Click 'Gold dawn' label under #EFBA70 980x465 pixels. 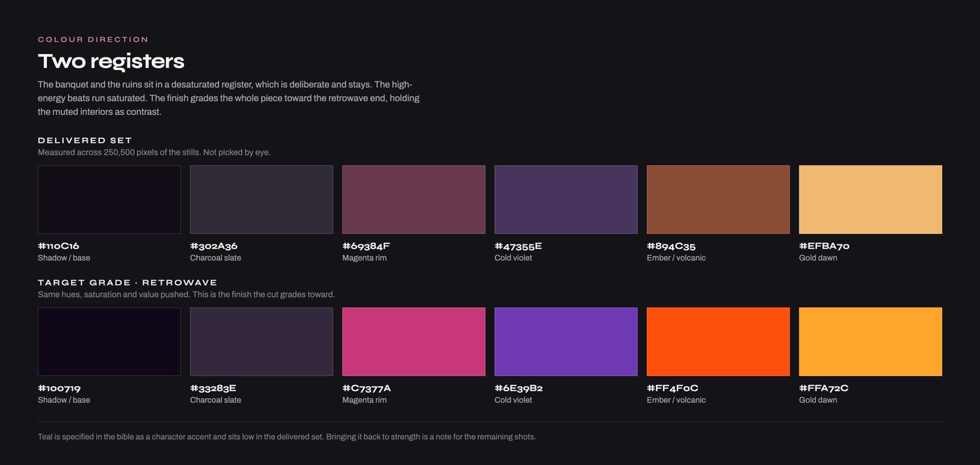[x=818, y=258]
